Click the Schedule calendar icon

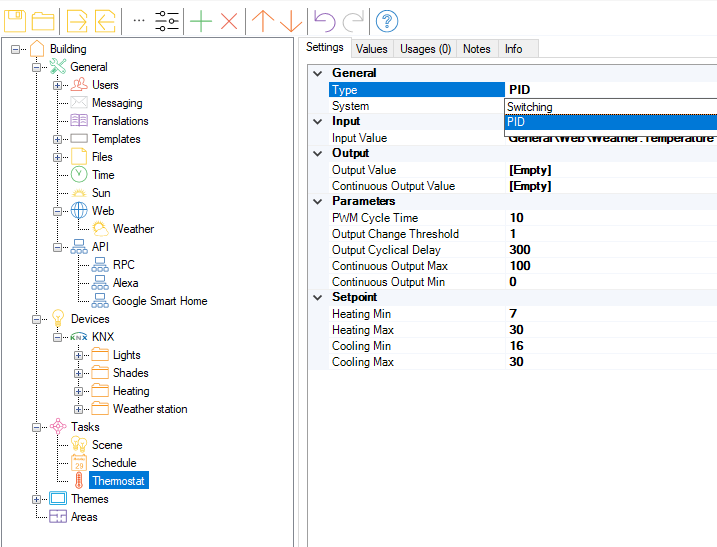tap(79, 462)
